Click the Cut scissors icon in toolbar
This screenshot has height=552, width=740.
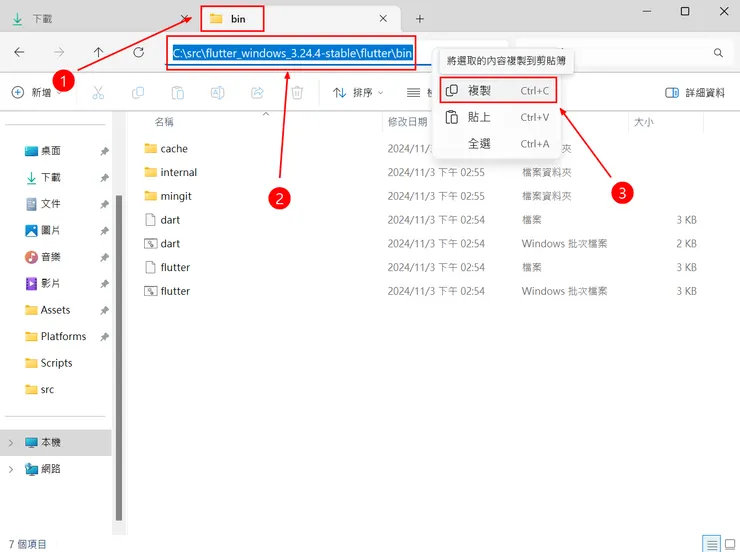tap(98, 92)
